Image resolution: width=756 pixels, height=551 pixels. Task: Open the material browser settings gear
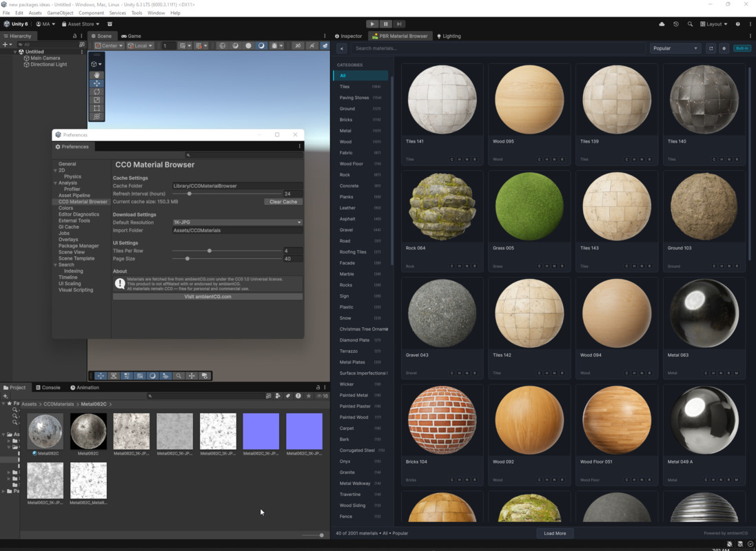[x=724, y=48]
